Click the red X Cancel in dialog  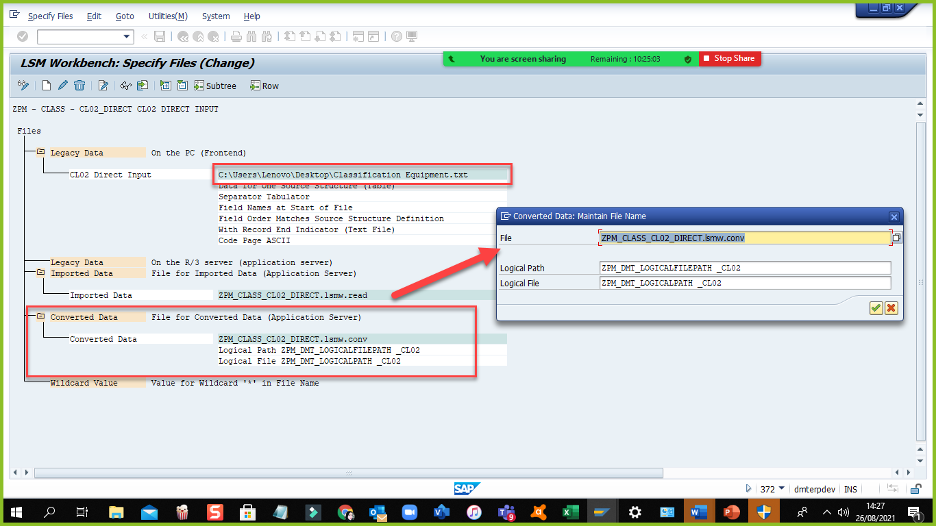pos(890,308)
